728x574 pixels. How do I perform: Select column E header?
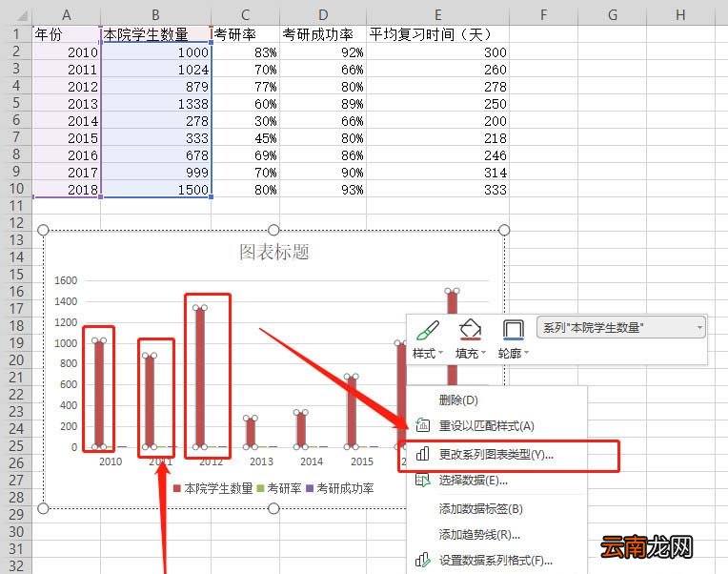437,15
